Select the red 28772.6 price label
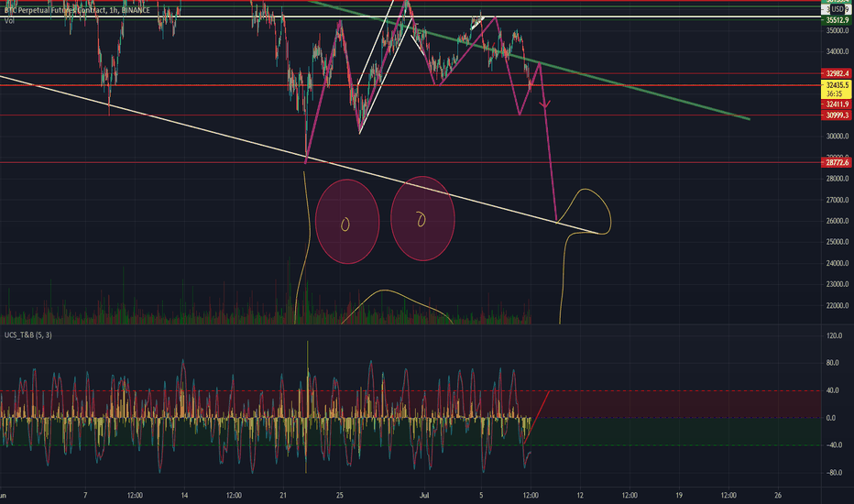 (x=837, y=162)
